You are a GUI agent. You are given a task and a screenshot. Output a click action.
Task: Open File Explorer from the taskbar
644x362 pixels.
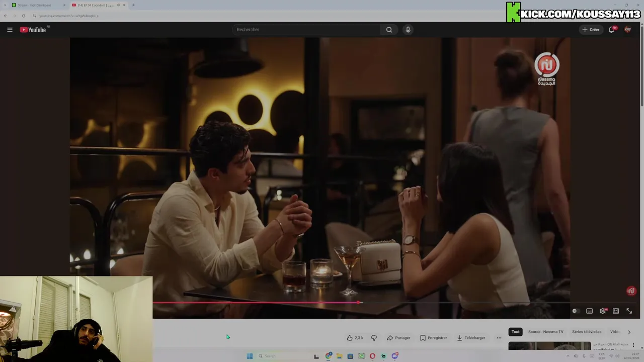tap(339, 356)
